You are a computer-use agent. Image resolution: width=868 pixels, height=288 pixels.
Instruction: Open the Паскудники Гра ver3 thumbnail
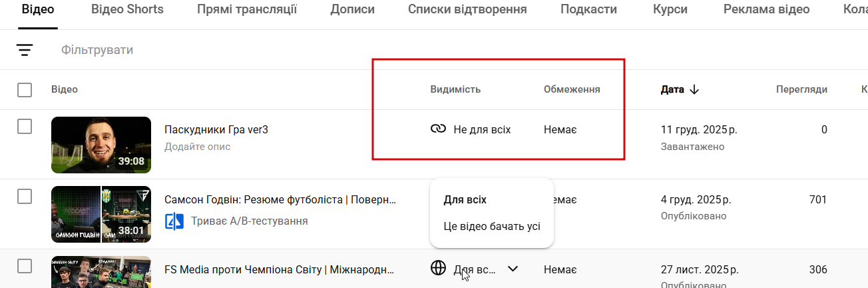coord(101,145)
